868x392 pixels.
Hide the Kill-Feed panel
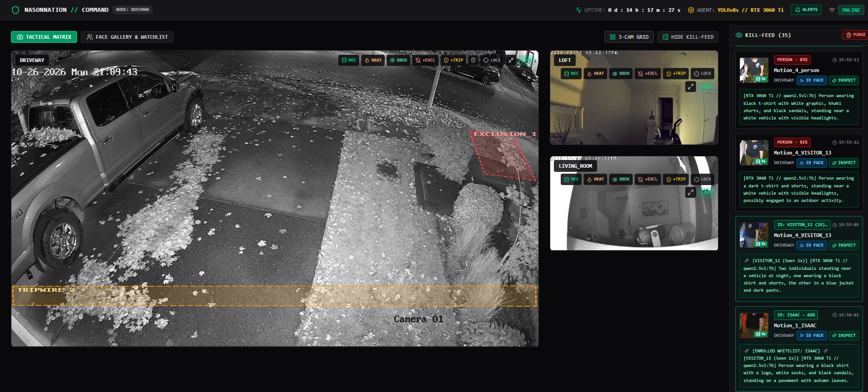pos(688,37)
